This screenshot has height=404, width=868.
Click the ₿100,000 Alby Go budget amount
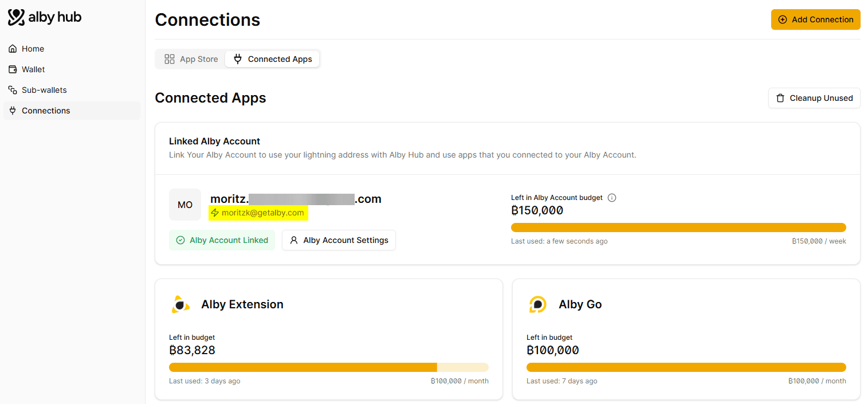tap(552, 350)
